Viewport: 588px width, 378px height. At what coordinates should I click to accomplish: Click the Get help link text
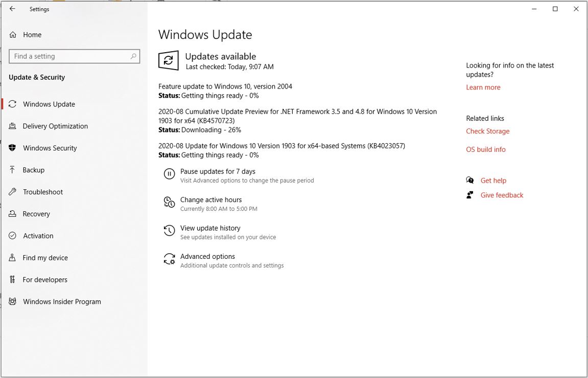[x=493, y=181]
